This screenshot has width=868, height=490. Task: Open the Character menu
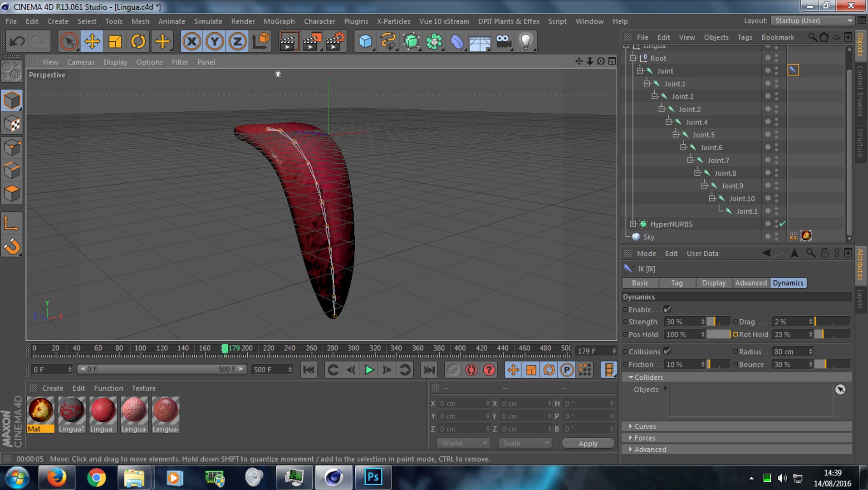(x=319, y=21)
